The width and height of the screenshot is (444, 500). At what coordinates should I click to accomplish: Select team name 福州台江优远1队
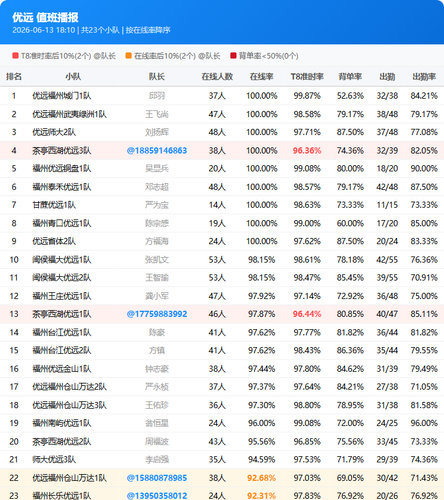coord(62,332)
